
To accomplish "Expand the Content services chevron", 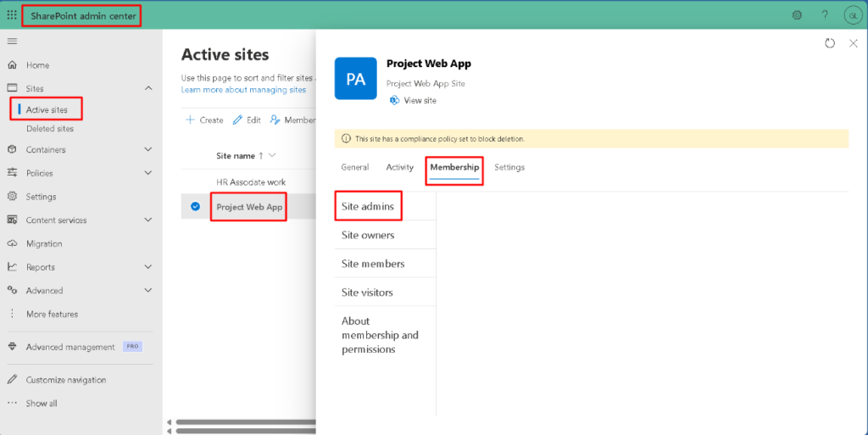I will [148, 220].
